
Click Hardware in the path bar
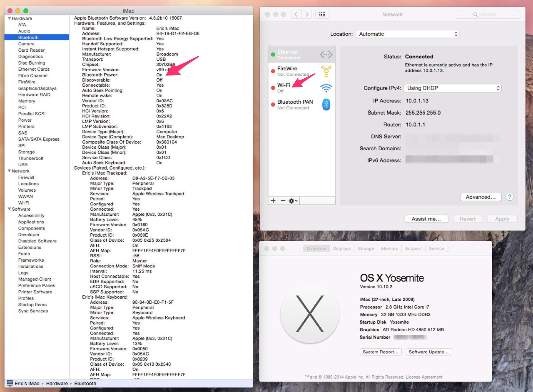[x=57, y=383]
